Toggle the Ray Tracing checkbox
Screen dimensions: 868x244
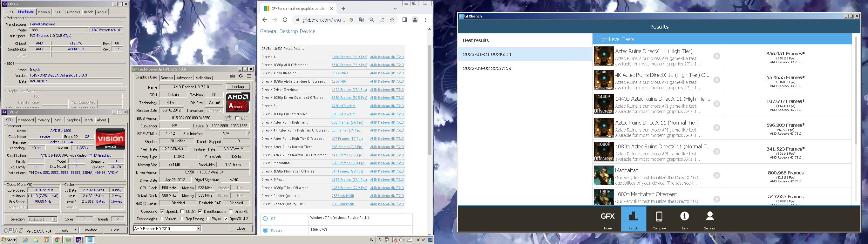tap(182, 219)
